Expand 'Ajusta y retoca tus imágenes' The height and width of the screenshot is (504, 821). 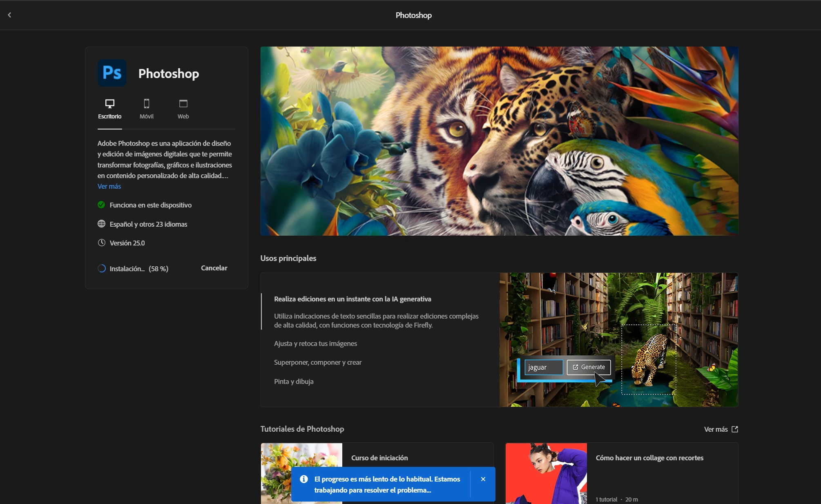click(x=315, y=343)
